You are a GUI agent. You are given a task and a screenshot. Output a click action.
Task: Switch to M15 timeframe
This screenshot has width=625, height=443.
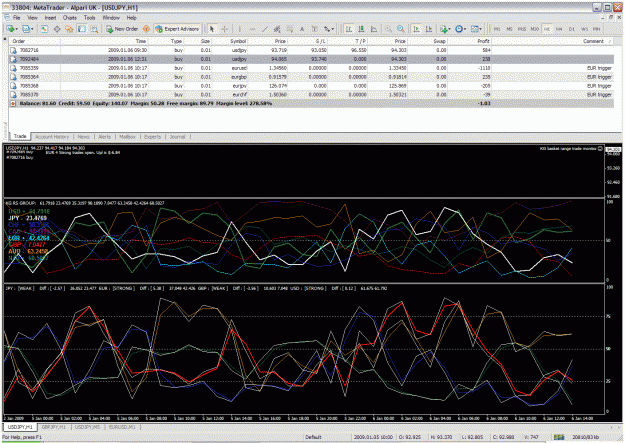pyautogui.click(x=521, y=29)
